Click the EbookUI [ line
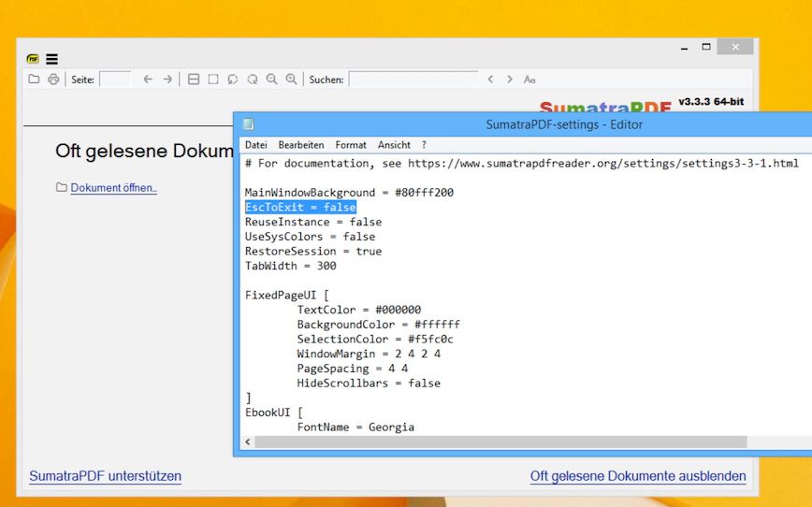Image resolution: width=812 pixels, height=507 pixels. click(274, 413)
